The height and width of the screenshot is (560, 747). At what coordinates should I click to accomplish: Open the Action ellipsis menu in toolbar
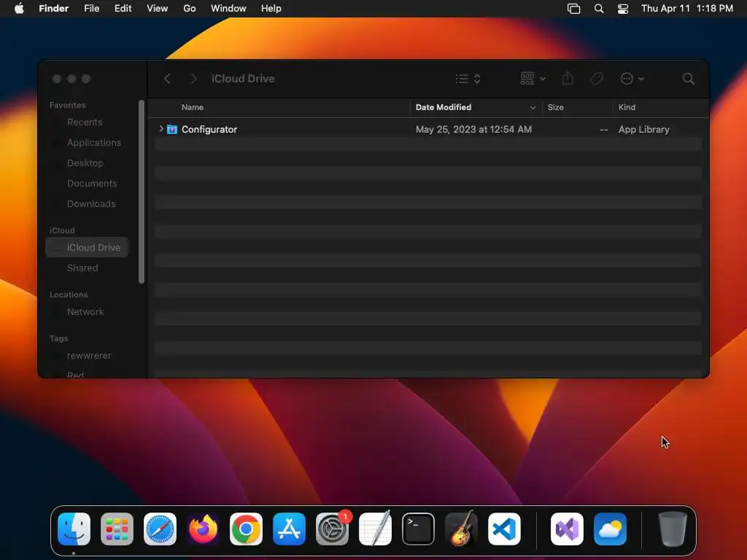coord(632,79)
